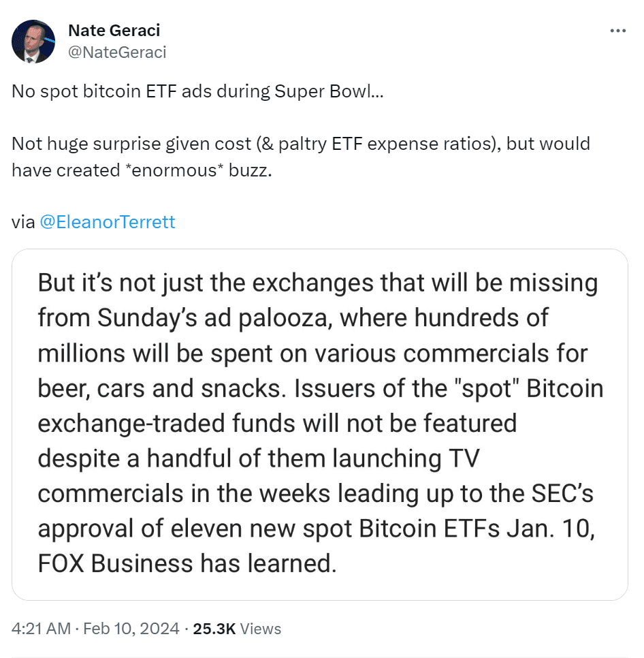644x658 pixels.
Task: Click the word "via" before the mention
Action: point(23,222)
